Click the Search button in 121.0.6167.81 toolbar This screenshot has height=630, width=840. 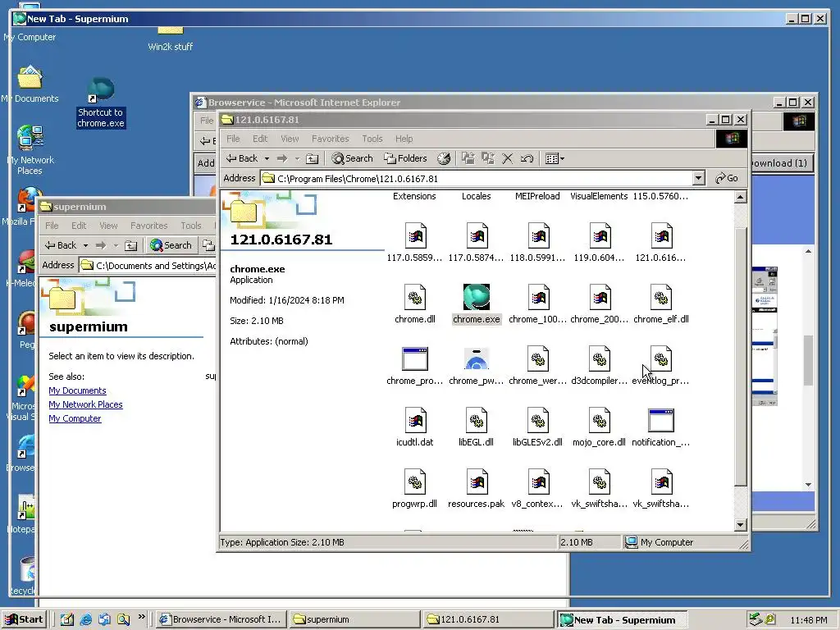tap(352, 158)
